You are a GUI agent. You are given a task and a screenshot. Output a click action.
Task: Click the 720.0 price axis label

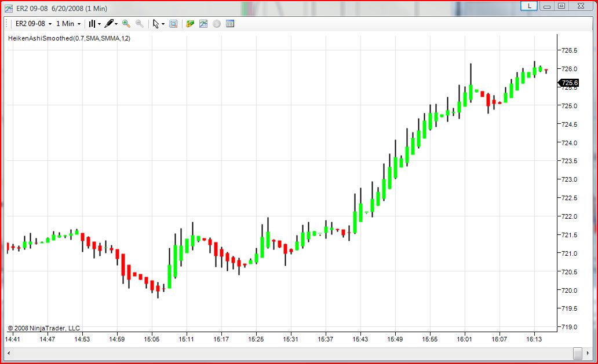tap(570, 290)
